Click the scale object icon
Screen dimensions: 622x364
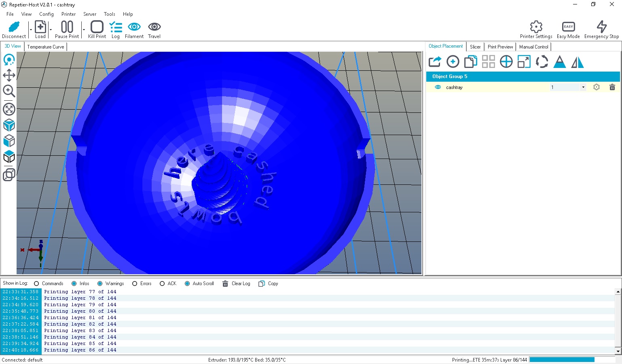(x=524, y=62)
